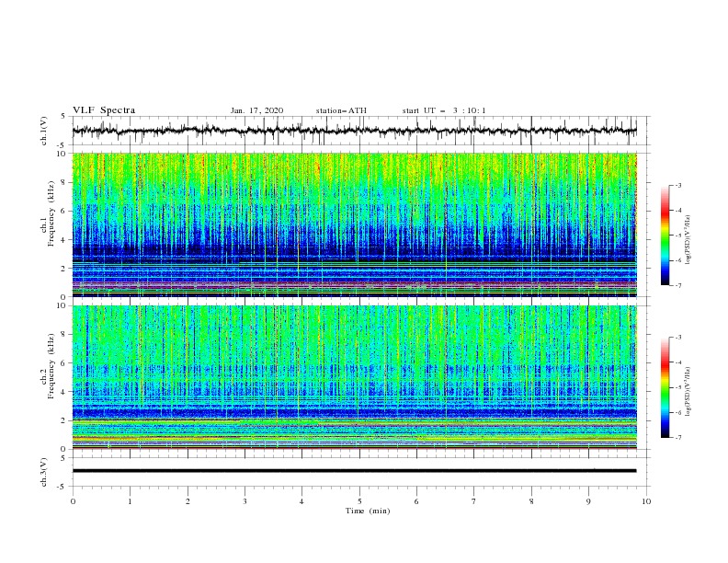Click the ch.2 color bar "log(PSD)(V²/Hz)" label
This screenshot has height=563, width=728.
click(x=688, y=393)
